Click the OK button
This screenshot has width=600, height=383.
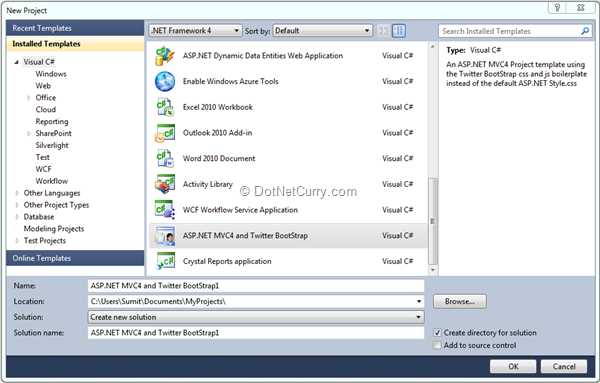pyautogui.click(x=513, y=367)
